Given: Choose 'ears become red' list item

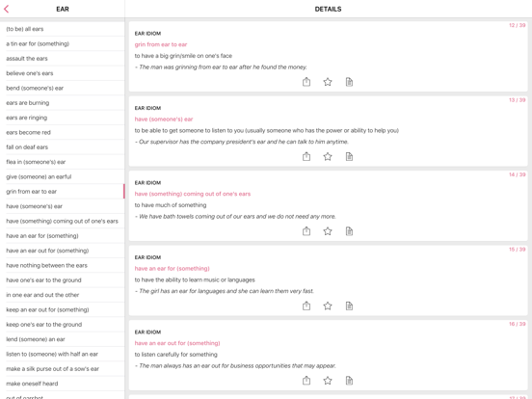Looking at the screenshot, I should pyautogui.click(x=63, y=132).
